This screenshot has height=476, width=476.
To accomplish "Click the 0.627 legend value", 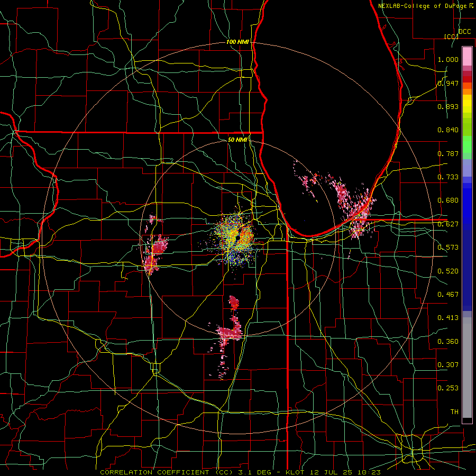I will point(448,224).
